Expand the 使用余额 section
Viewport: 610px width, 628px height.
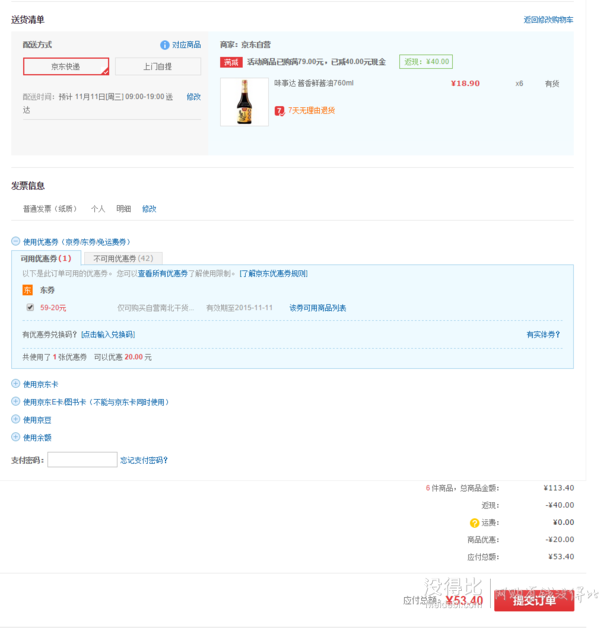[x=16, y=437]
